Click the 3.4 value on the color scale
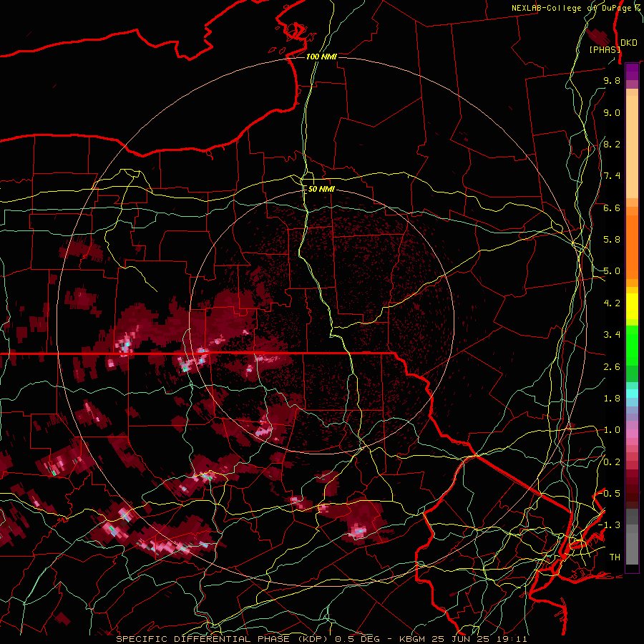 coord(612,335)
